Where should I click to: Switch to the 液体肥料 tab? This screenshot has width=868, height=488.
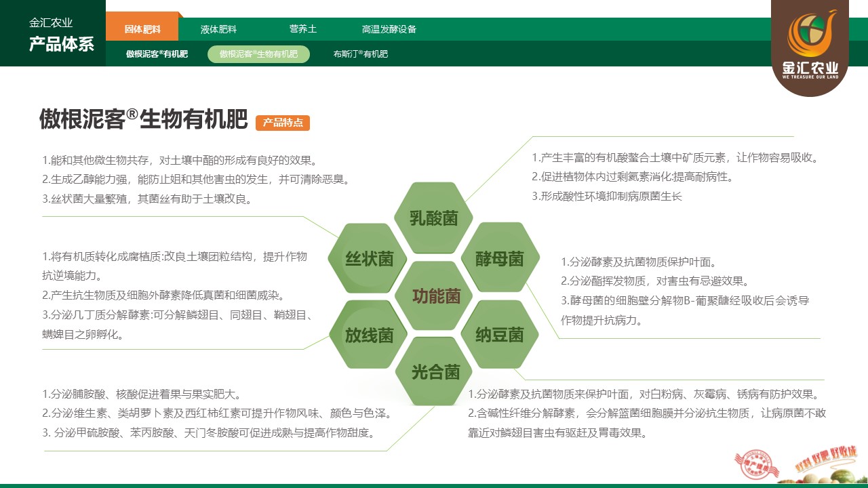click(x=218, y=30)
